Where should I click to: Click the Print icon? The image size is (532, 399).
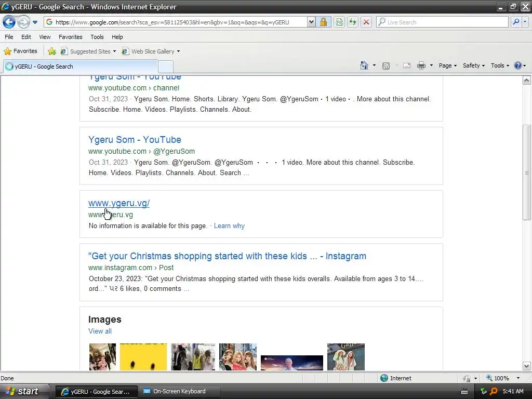(421, 66)
